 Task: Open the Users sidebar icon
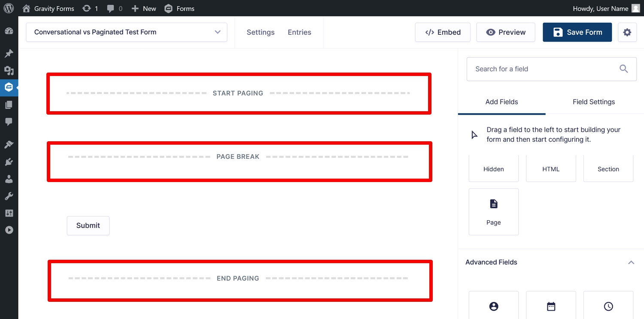[x=9, y=179]
